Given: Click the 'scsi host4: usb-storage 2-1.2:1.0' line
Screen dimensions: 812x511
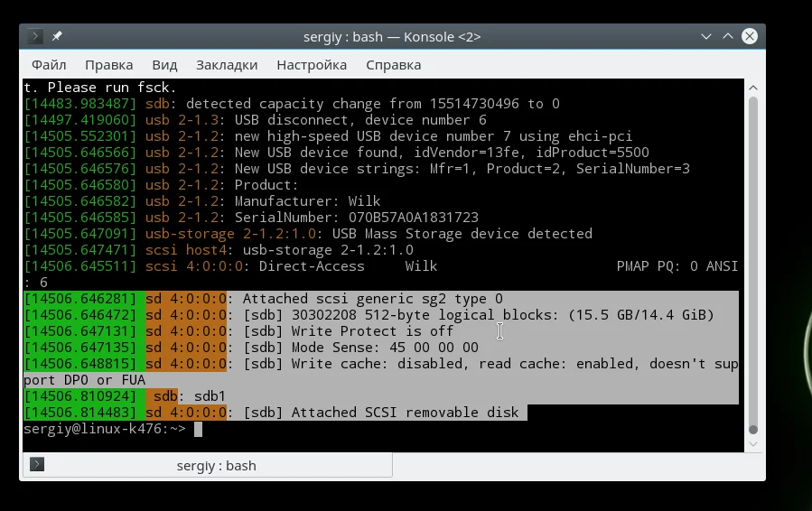Looking at the screenshot, I should pyautogui.click(x=219, y=250).
